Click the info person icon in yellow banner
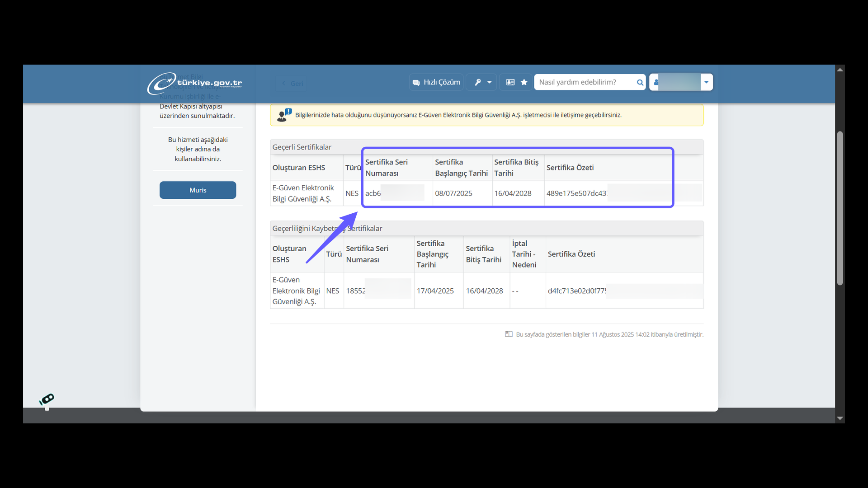 (284, 115)
